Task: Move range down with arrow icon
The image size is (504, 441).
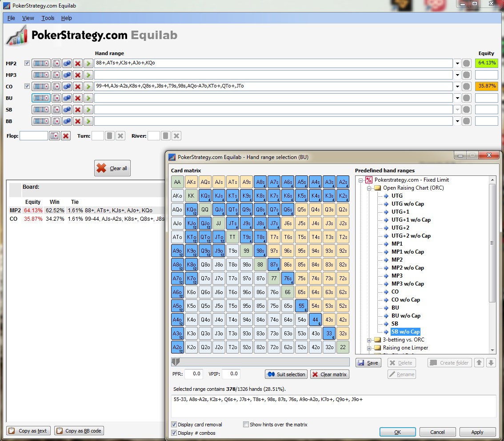Action: (491, 363)
